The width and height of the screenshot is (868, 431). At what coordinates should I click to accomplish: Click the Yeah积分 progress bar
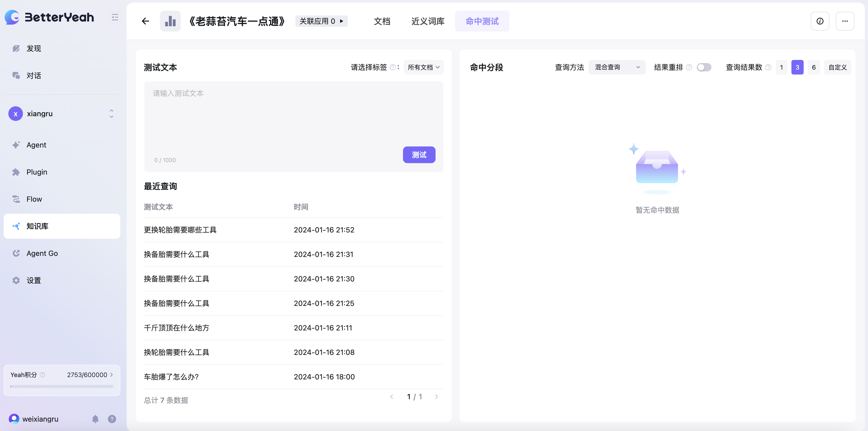pyautogui.click(x=62, y=386)
